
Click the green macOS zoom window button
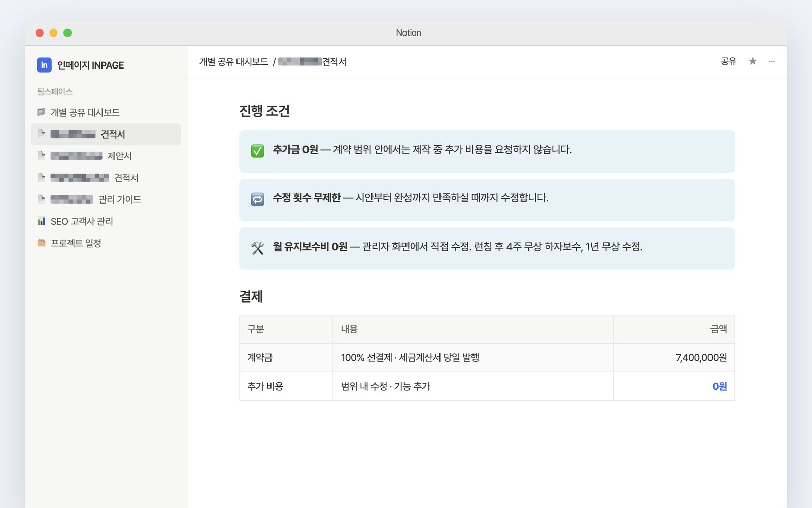coord(67,33)
